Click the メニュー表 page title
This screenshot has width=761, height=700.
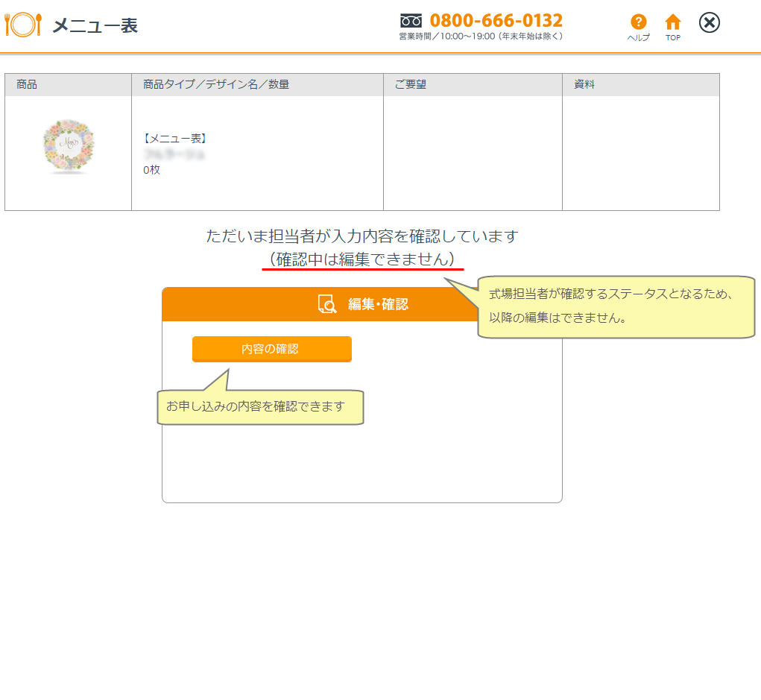(95, 25)
